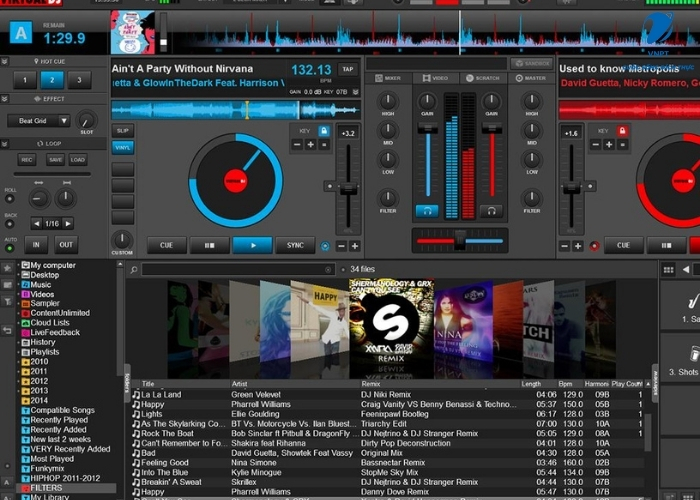Image resolution: width=700 pixels, height=500 pixels.
Task: Click the favorites star icon in browser sidebar
Action: (7, 268)
